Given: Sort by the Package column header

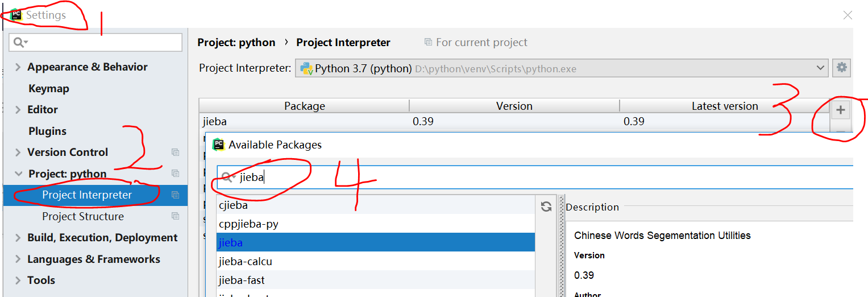Looking at the screenshot, I should 304,106.
